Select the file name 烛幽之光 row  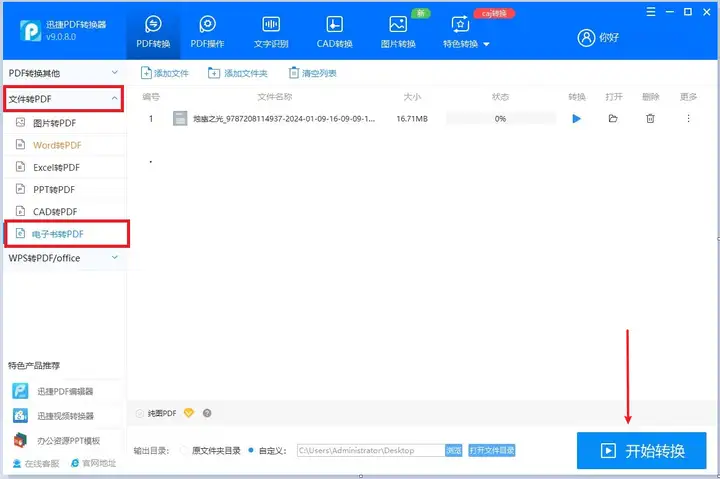284,119
